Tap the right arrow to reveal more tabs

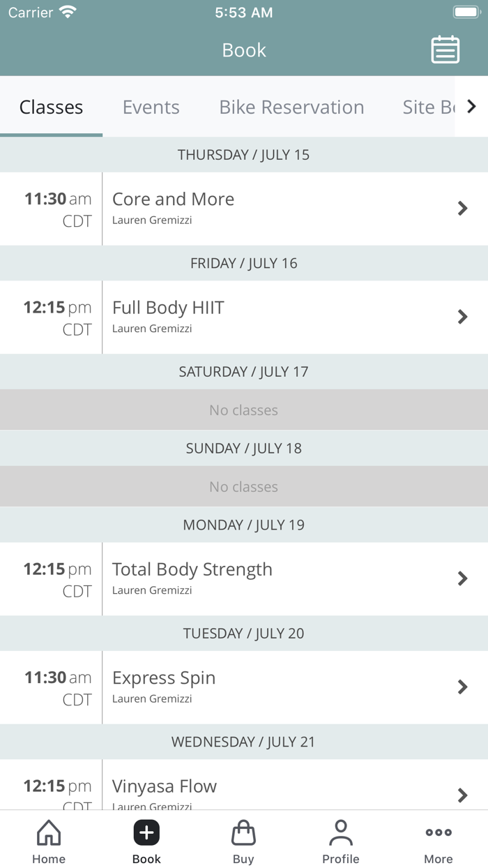tap(471, 106)
